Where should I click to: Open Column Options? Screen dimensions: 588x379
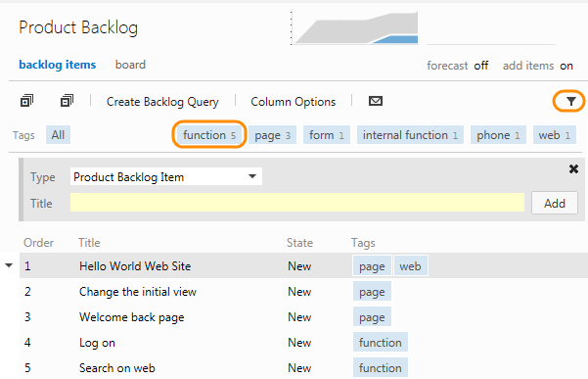(293, 101)
